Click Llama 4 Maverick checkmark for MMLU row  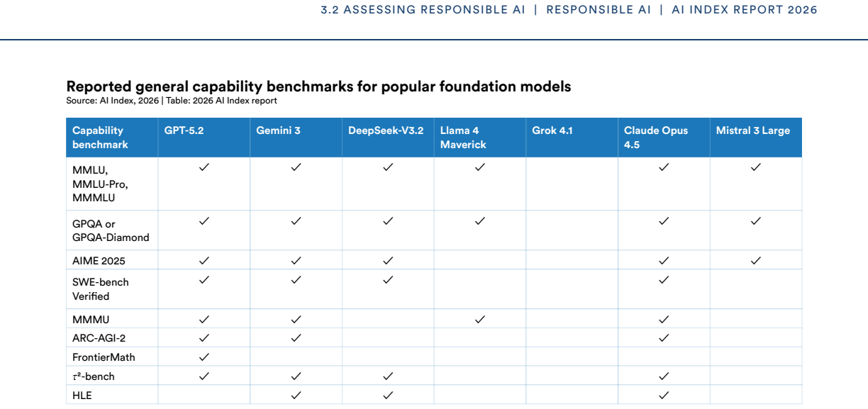pyautogui.click(x=480, y=167)
